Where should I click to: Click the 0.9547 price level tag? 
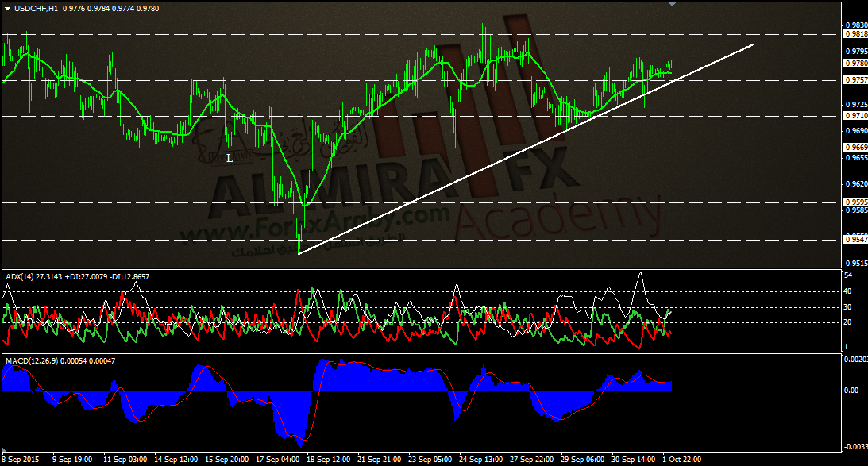pos(856,239)
